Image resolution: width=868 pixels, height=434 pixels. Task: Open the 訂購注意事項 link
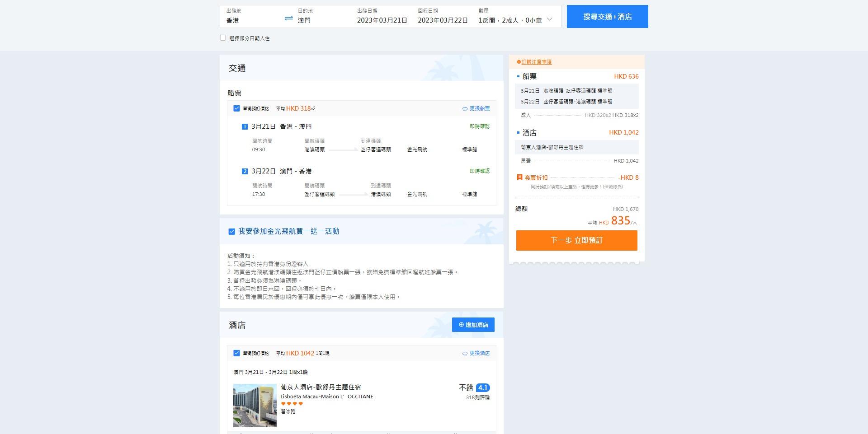[537, 62]
